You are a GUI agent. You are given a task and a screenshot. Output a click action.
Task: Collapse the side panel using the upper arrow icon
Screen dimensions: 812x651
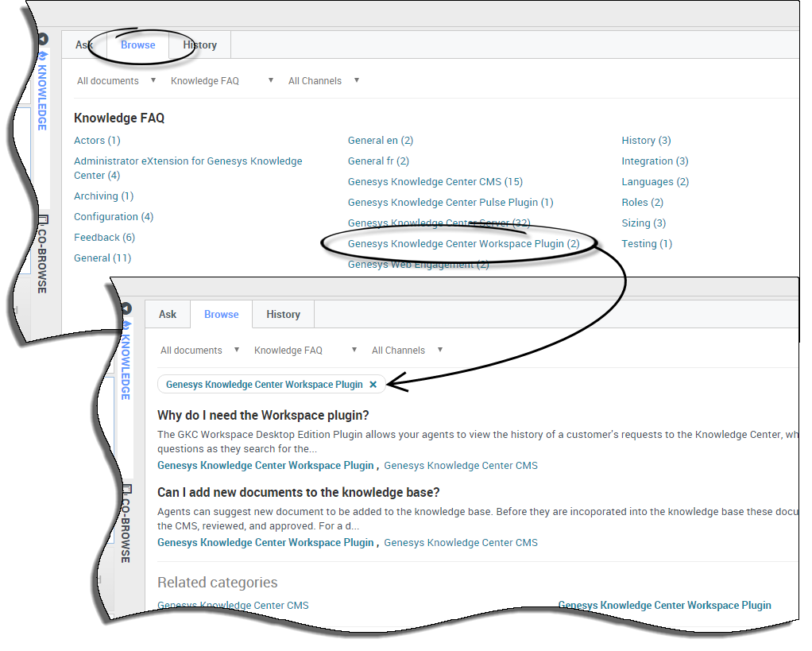coord(44,39)
